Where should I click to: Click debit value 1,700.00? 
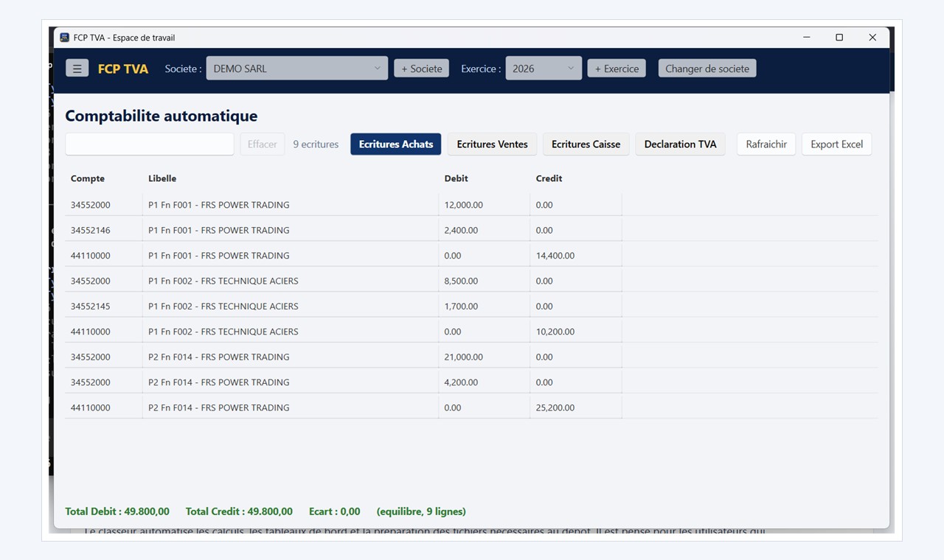coord(461,306)
